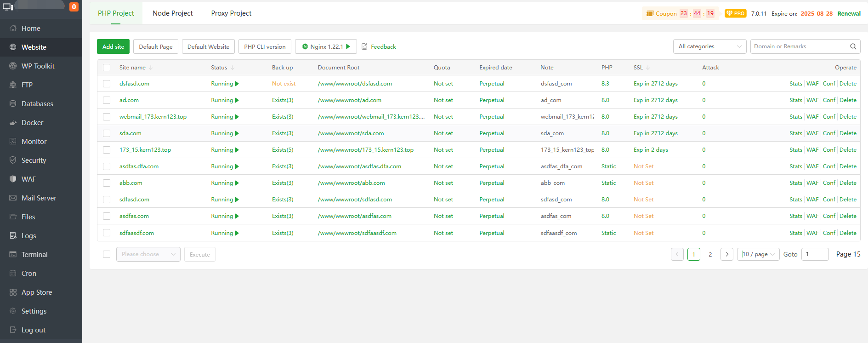The height and width of the screenshot is (343, 868).
Task: Go to page 2
Action: 710,254
